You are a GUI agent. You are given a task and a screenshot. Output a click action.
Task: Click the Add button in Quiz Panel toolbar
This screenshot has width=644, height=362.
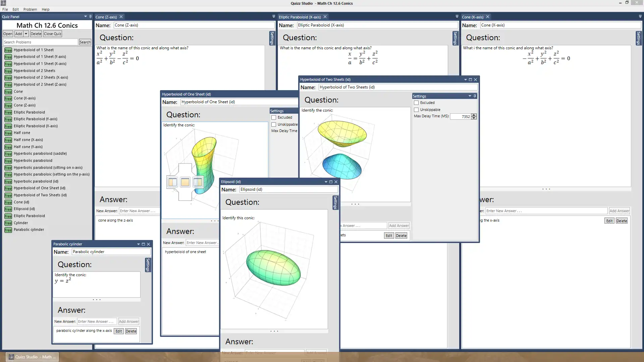pos(18,33)
